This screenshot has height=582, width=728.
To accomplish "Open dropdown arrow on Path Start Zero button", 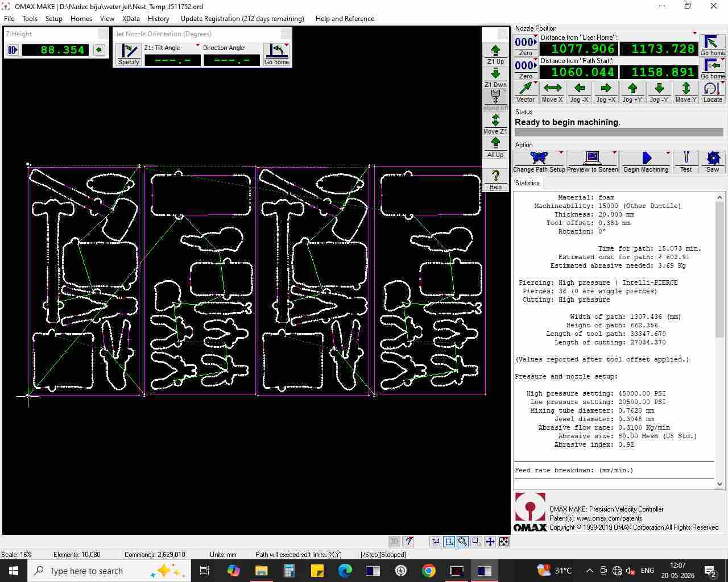I will click(x=535, y=60).
